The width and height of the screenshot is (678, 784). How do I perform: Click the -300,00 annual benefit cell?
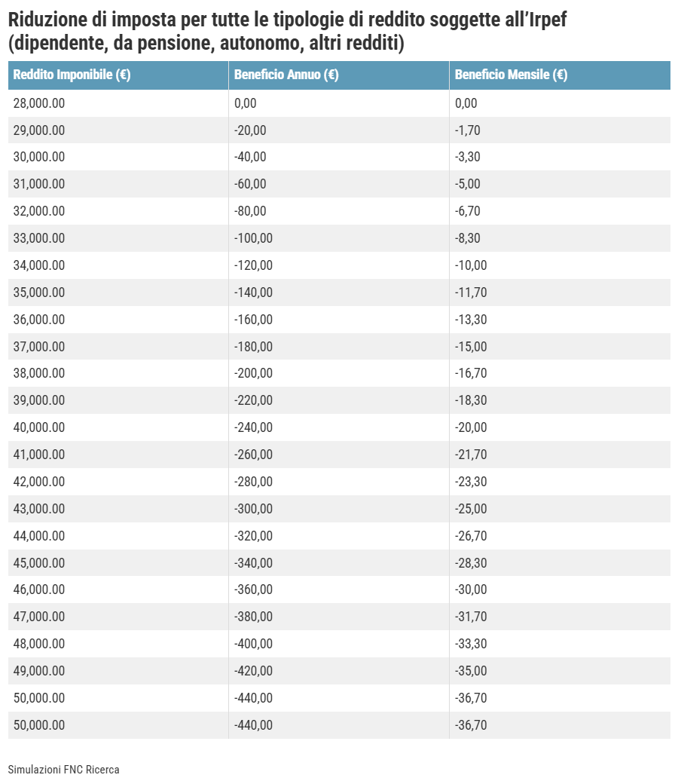click(x=253, y=509)
